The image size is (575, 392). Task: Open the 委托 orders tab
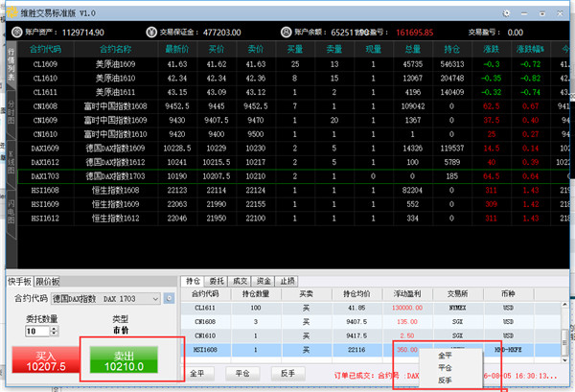click(x=217, y=281)
